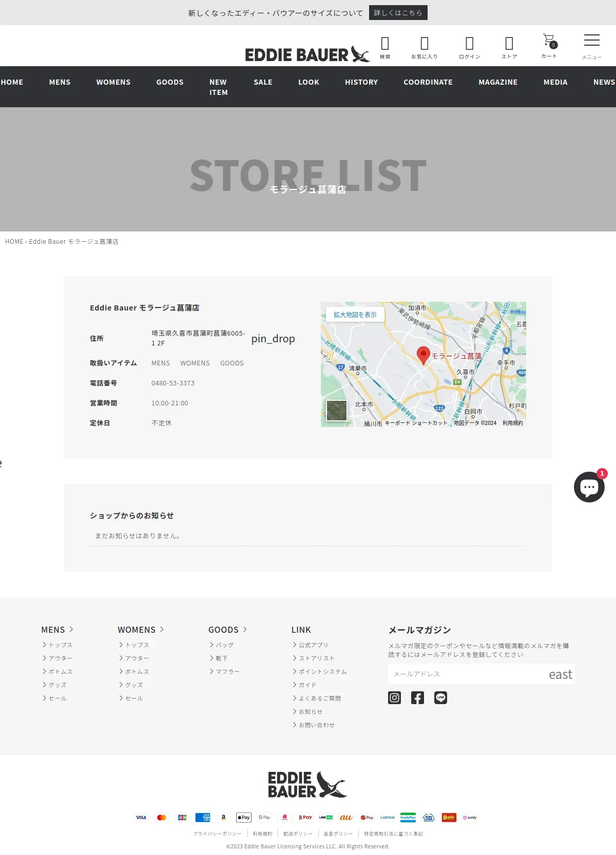Open SALE in navigation bar
Screen dimensions: 616x855
(263, 82)
